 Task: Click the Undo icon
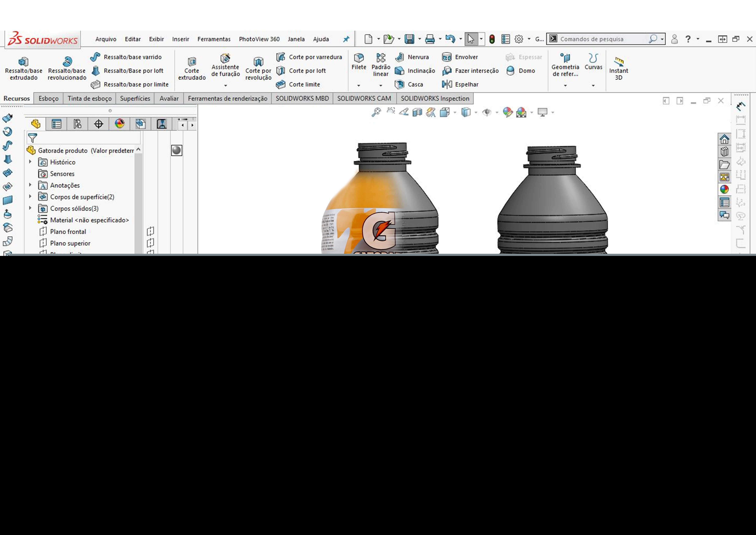point(450,39)
